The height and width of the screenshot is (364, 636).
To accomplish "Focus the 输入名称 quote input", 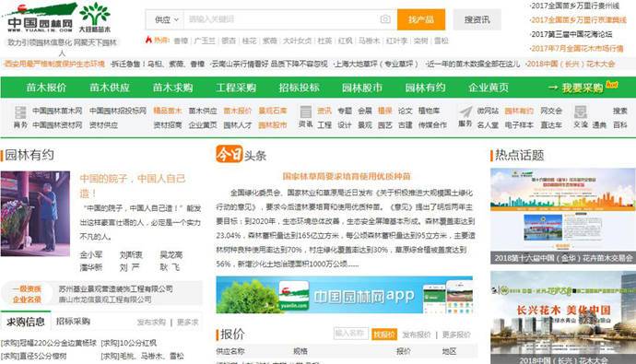I will [x=351, y=334].
